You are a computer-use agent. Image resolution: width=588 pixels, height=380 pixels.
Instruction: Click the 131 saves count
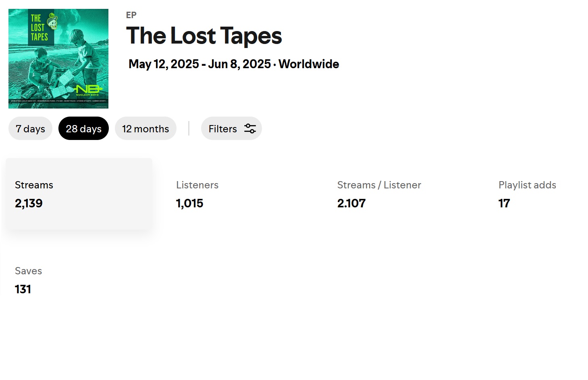point(23,289)
